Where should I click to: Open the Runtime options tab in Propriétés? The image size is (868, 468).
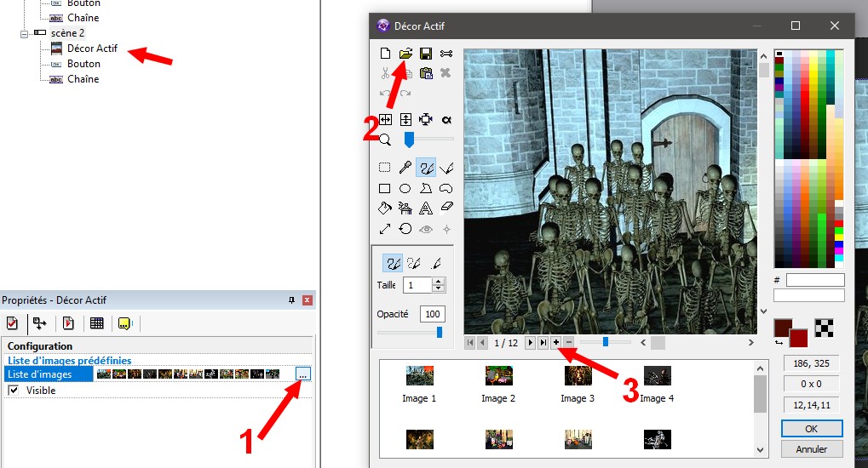[x=68, y=323]
